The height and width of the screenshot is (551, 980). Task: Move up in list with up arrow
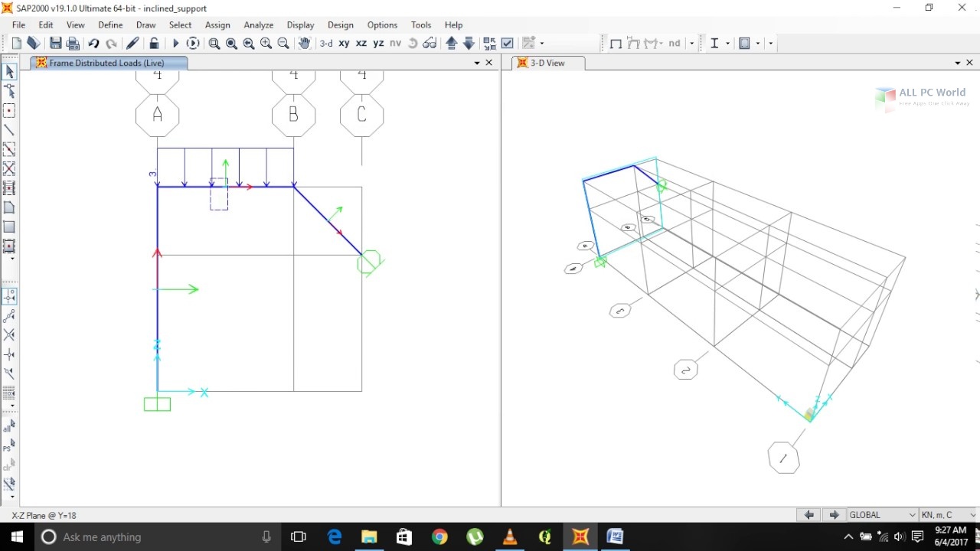click(x=452, y=44)
